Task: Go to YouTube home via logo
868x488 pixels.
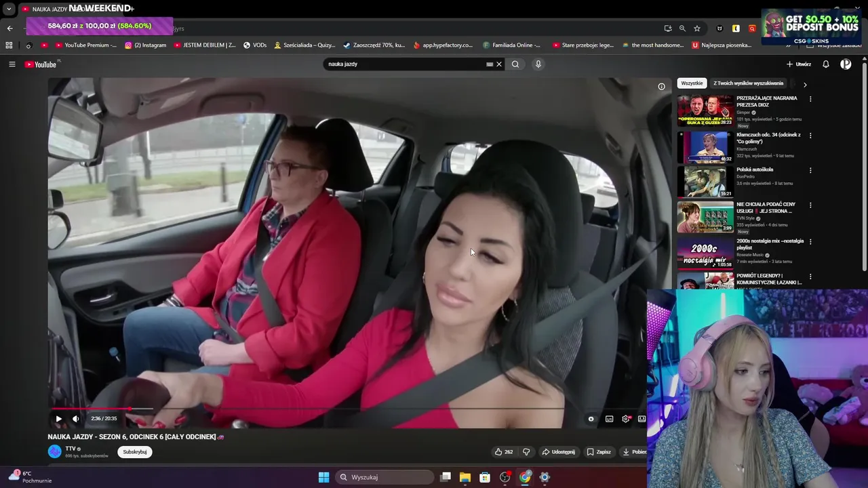Action: click(x=41, y=64)
